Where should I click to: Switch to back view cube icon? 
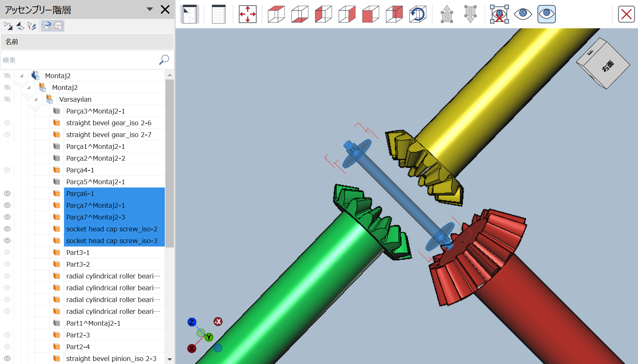coord(394,14)
